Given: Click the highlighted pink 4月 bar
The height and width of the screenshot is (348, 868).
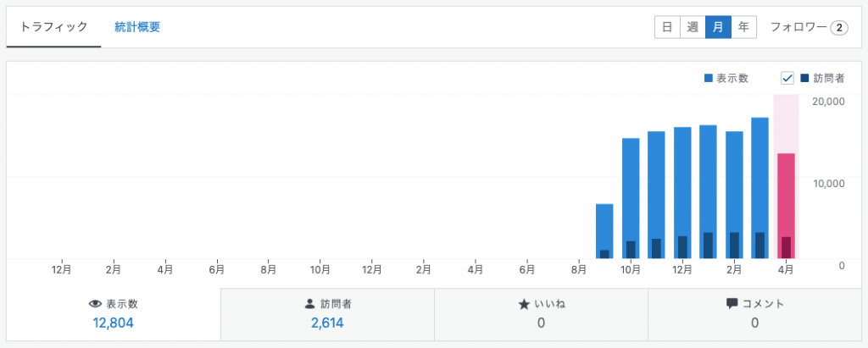Looking at the screenshot, I should tap(786, 203).
